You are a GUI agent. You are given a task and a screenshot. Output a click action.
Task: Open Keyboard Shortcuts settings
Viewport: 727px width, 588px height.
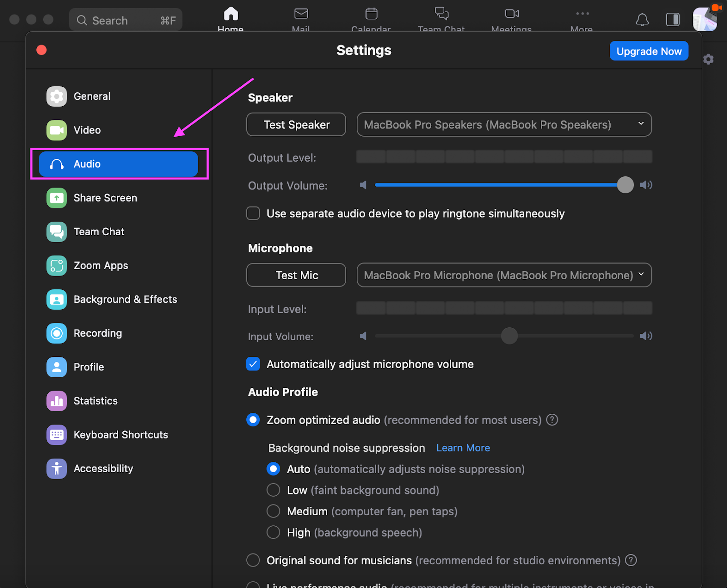(120, 435)
